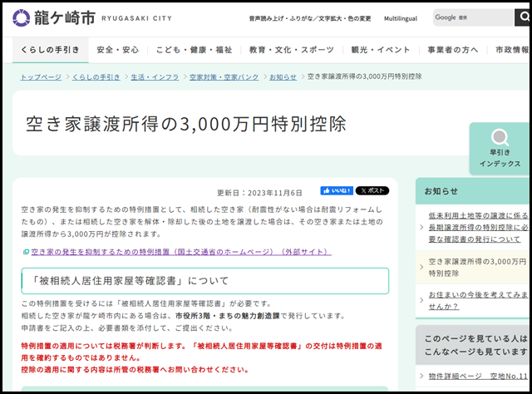This screenshot has height=394, width=532.
Task: Open the 早引きインデックス quick index panel
Action: tap(500, 149)
